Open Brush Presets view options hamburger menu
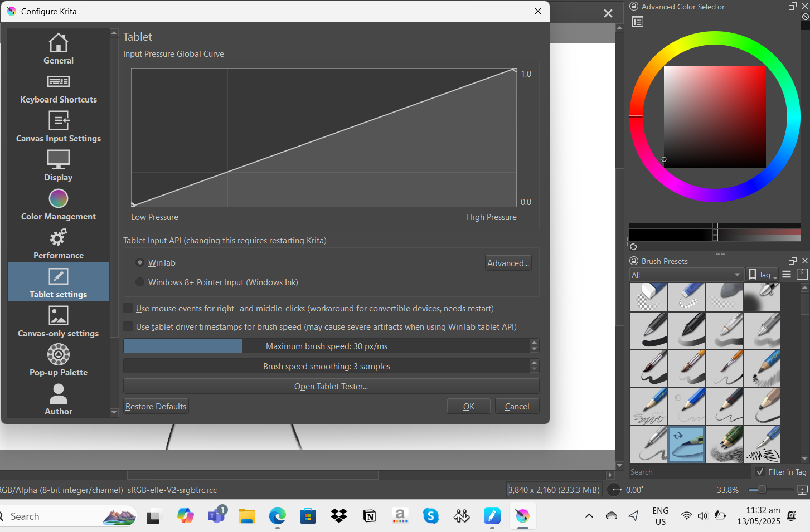Screen dimensions: 810x532 tap(787, 274)
